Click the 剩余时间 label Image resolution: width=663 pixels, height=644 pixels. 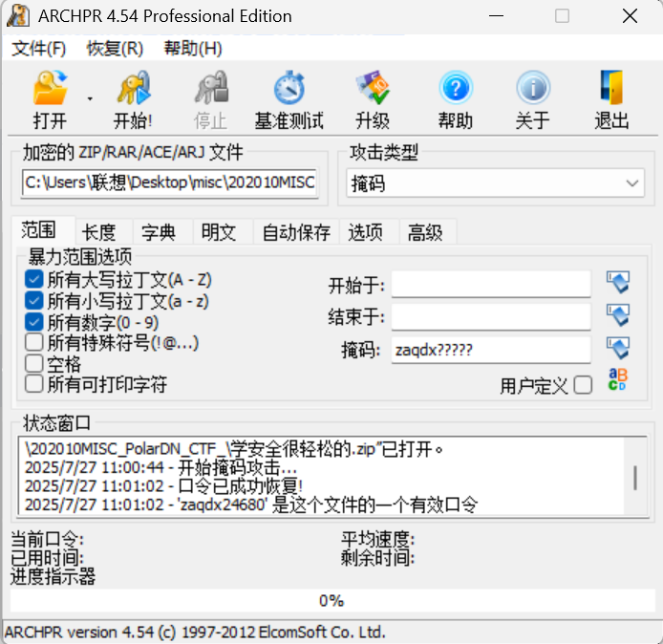[378, 558]
